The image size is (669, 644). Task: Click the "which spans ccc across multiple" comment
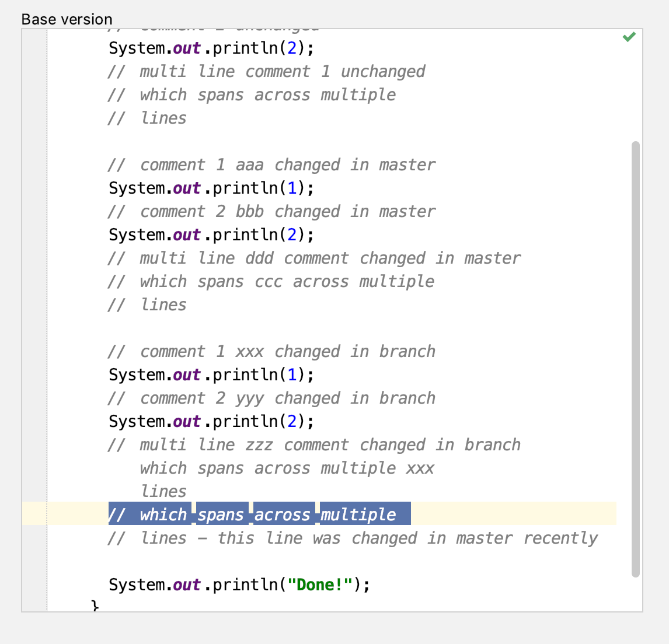tap(271, 282)
